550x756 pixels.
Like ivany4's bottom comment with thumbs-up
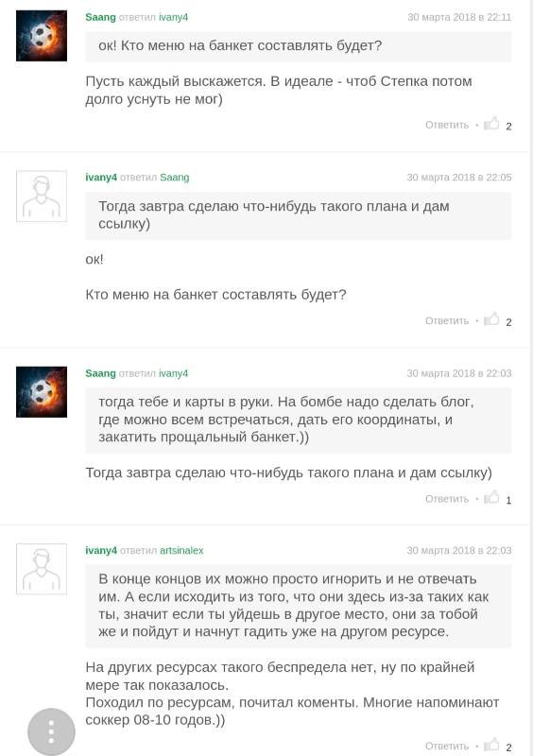[491, 745]
